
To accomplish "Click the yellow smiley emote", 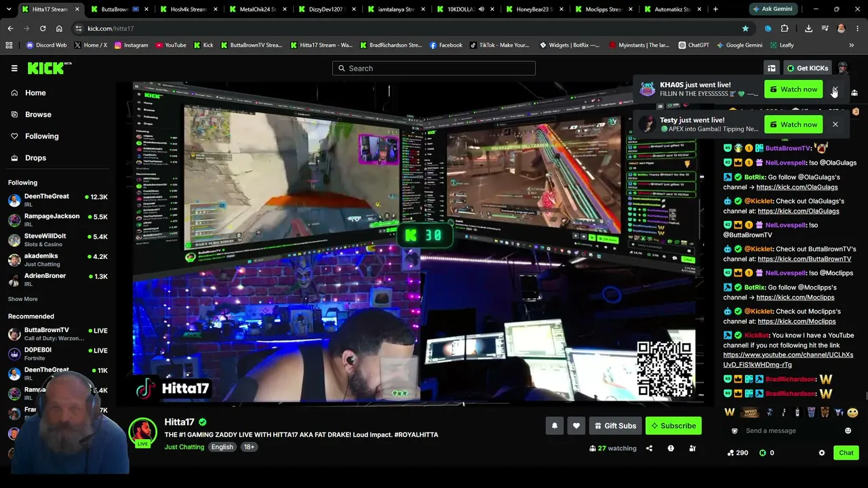I will pos(853,412).
